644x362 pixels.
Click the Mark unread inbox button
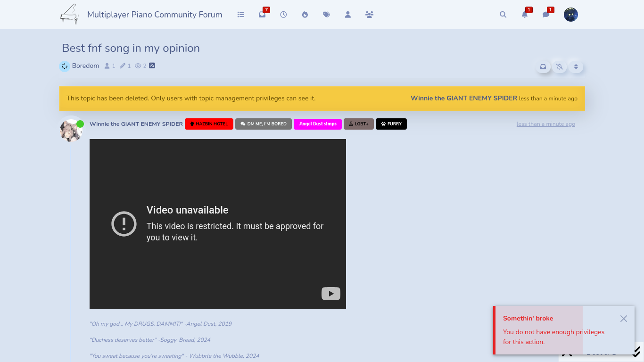point(543,67)
